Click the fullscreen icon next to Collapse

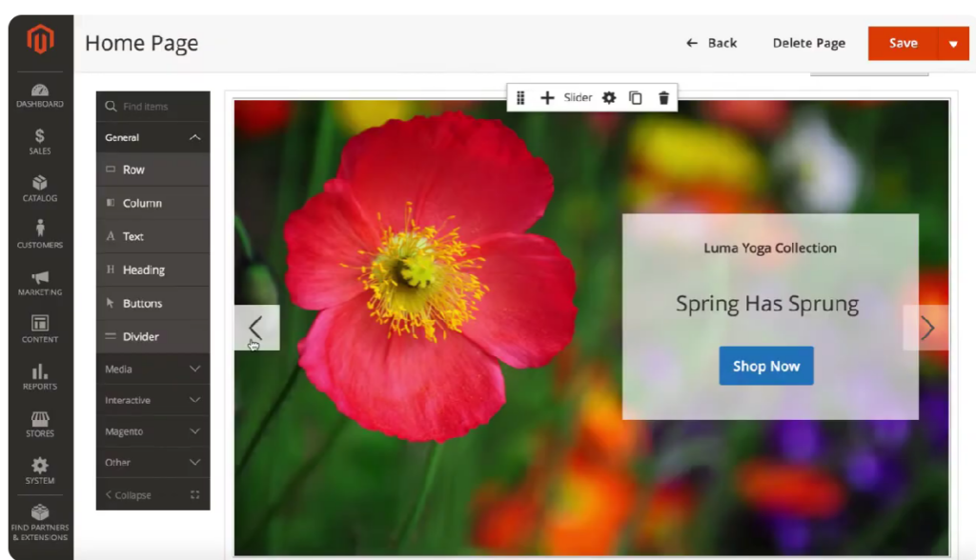(x=193, y=494)
